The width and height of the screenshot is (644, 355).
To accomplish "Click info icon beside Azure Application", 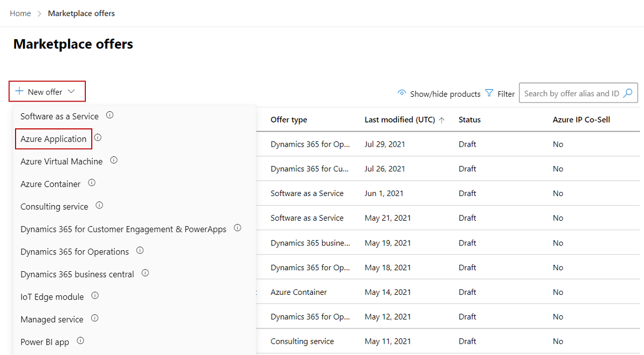I will click(x=98, y=138).
